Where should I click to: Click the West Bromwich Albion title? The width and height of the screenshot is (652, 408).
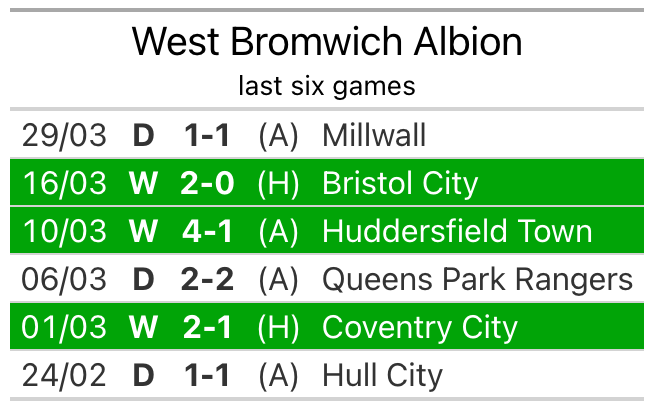[x=327, y=42]
